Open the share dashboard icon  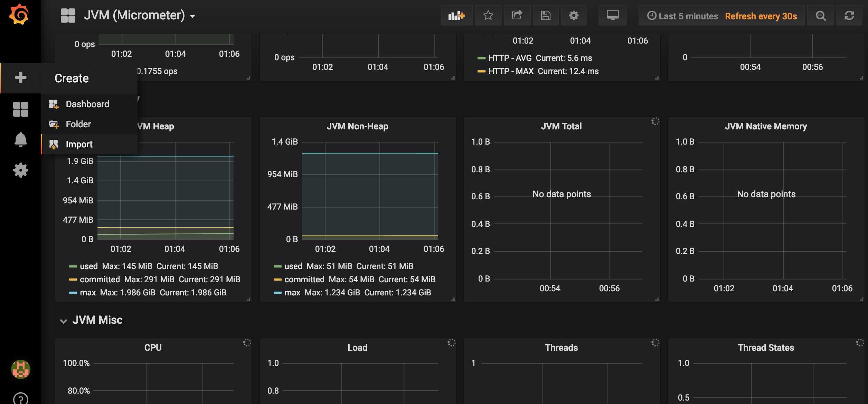point(517,15)
